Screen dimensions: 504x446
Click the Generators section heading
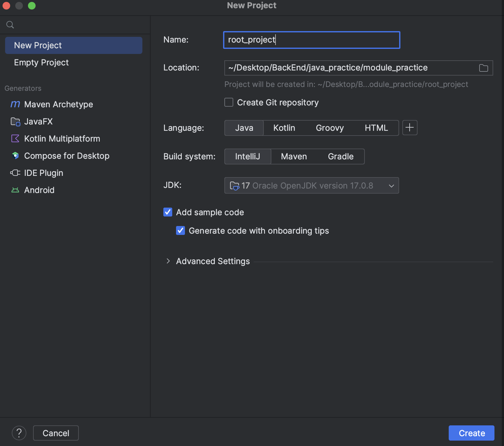click(23, 88)
